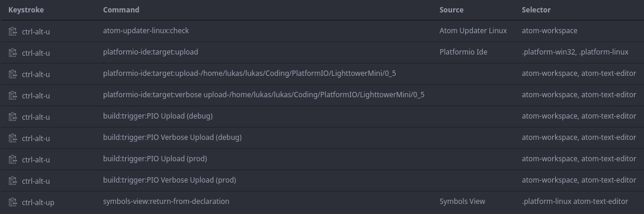The width and height of the screenshot is (644, 214).
Task: Click .platform-win32, .platform-linux selector cell
Action: coord(575,52)
